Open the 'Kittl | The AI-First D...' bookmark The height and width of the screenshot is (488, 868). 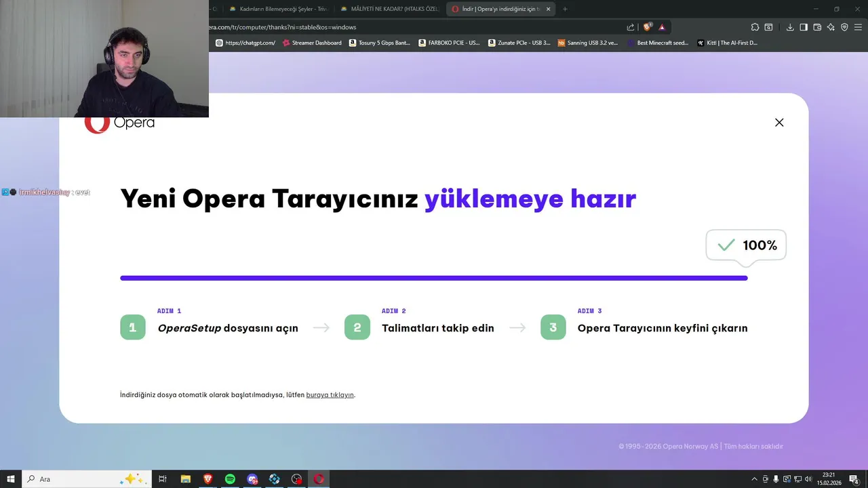click(x=728, y=43)
